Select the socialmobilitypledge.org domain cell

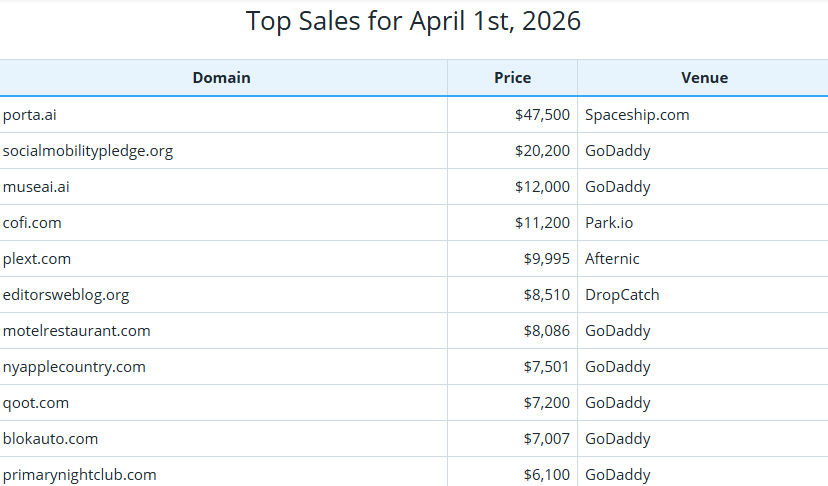coord(223,151)
